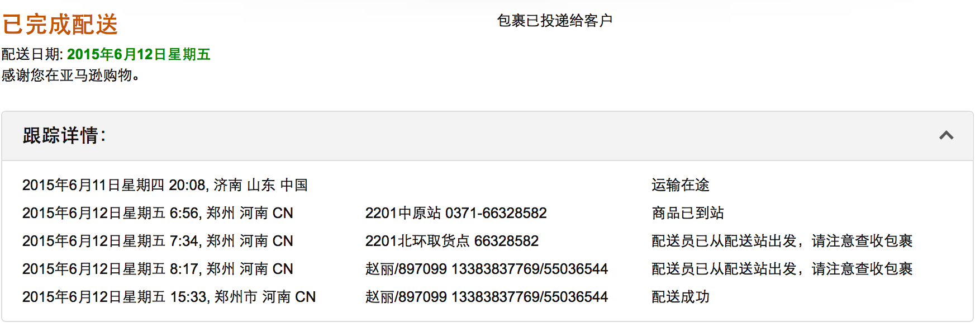Click the 15:33 郑州市 河南 CN timestamp row
The width and height of the screenshot is (980, 331).
(169, 297)
